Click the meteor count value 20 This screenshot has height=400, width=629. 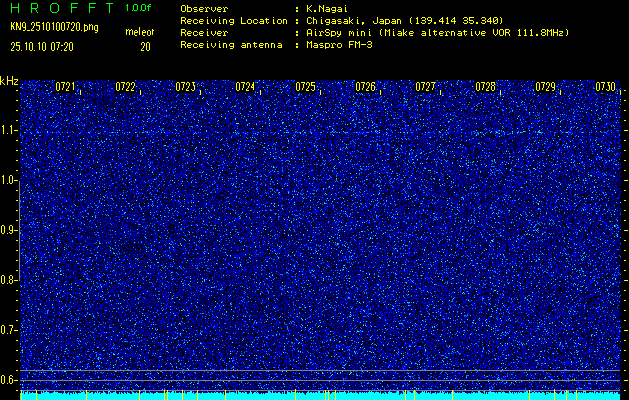coord(145,46)
